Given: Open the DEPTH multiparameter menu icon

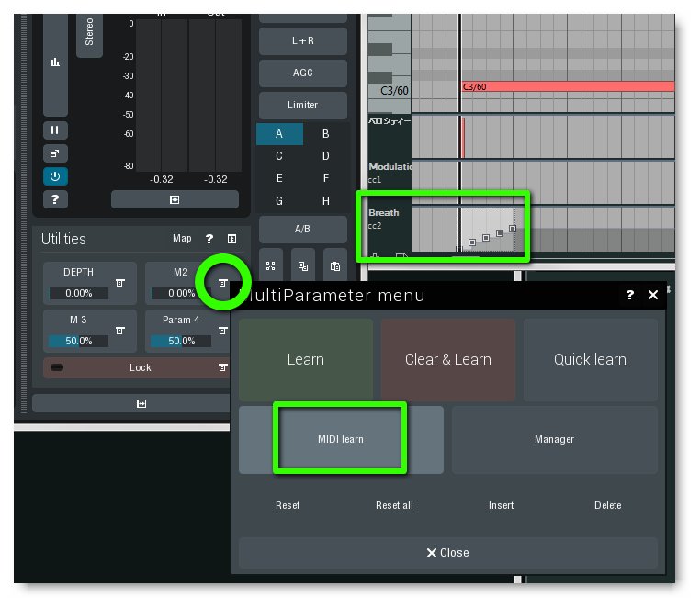Looking at the screenshot, I should pyautogui.click(x=120, y=283).
